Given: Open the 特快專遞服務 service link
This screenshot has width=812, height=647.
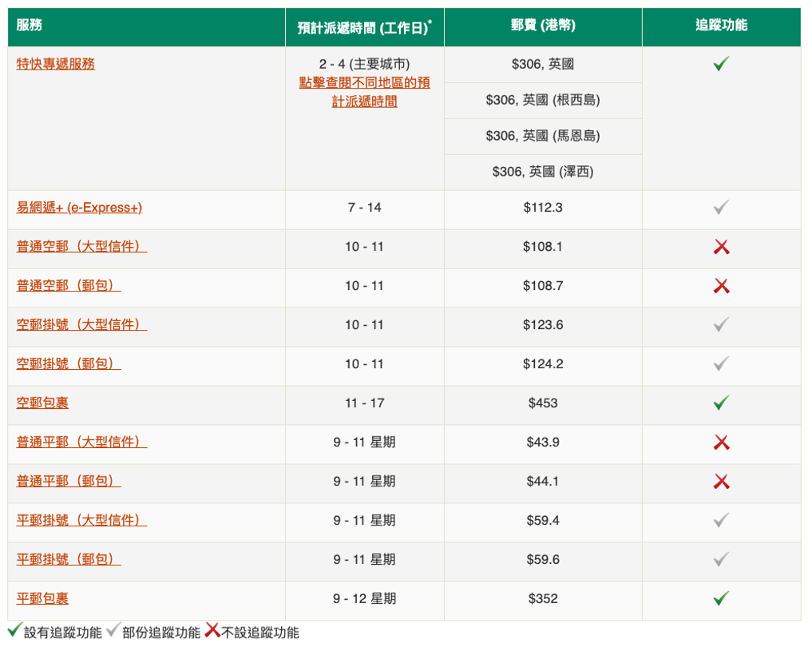Looking at the screenshot, I should 55,64.
